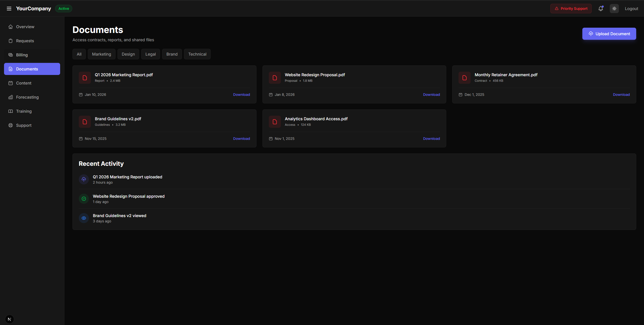Image resolution: width=644 pixels, height=325 pixels.
Task: Filter documents by Marketing
Action: (101, 54)
